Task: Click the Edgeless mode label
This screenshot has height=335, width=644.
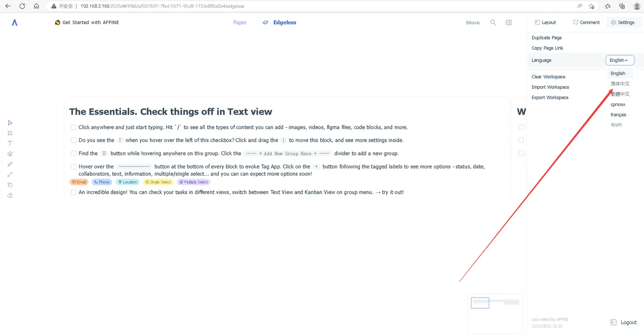Action: pyautogui.click(x=285, y=23)
